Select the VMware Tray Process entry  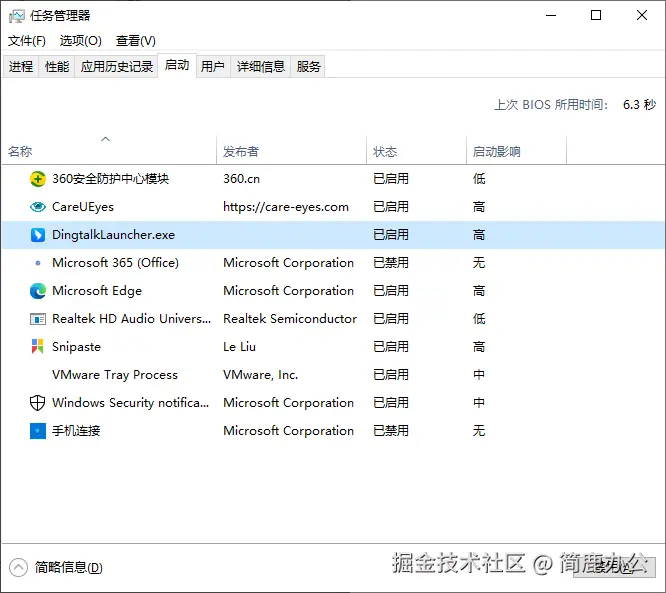[x=115, y=375]
